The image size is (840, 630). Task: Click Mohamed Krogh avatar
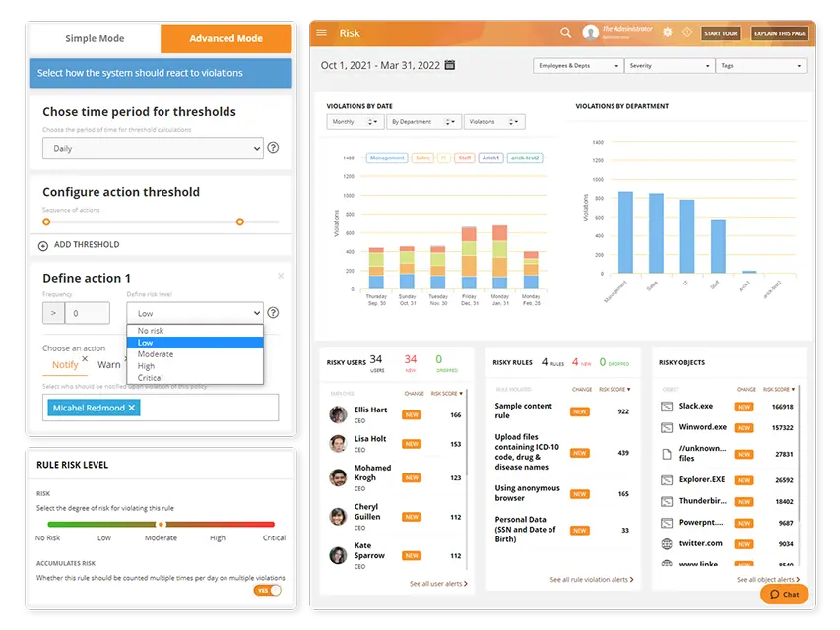coord(338,477)
